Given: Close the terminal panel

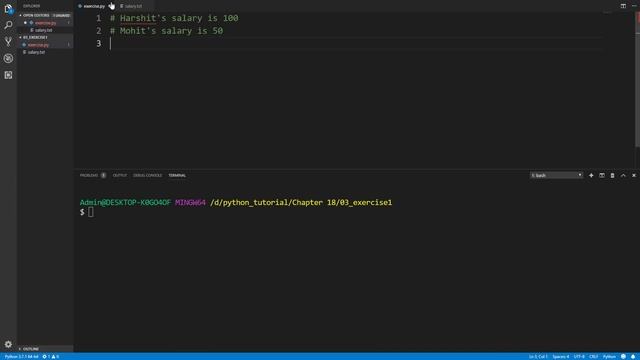Looking at the screenshot, I should [x=634, y=175].
